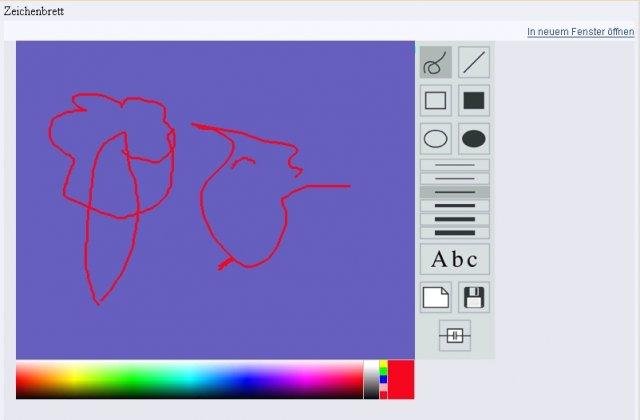Pick a gray from the grayscale gradient strip
Image resolution: width=640 pixels, height=420 pixels.
pyautogui.click(x=371, y=380)
